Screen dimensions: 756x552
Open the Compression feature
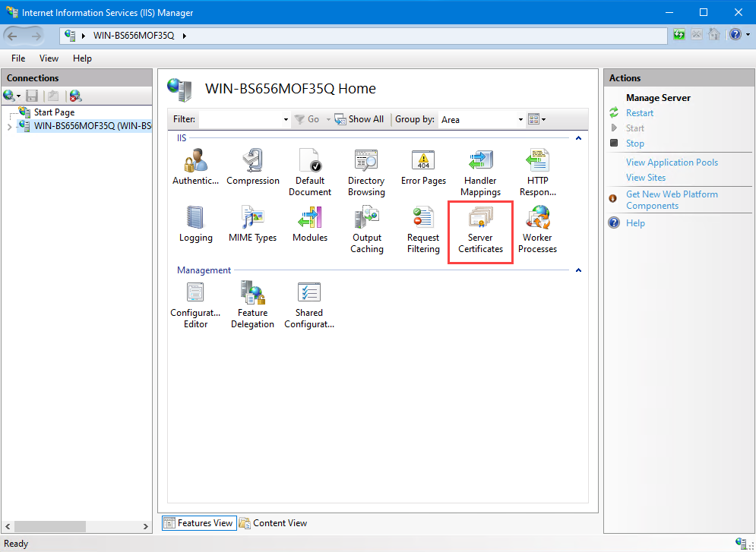pos(253,166)
